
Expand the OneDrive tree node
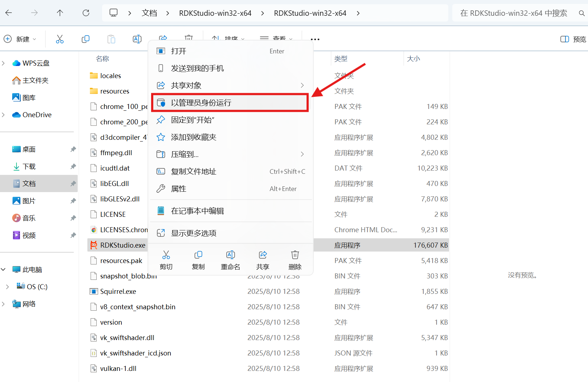3,115
